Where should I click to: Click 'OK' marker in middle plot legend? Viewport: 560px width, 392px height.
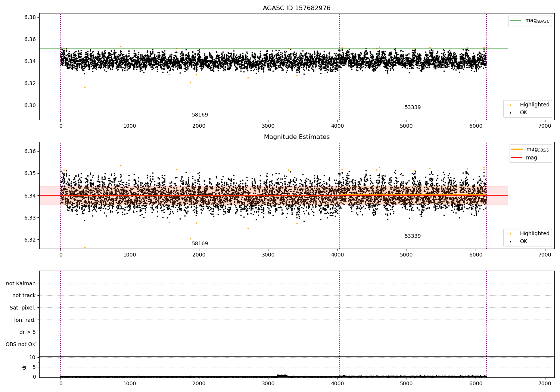point(510,242)
